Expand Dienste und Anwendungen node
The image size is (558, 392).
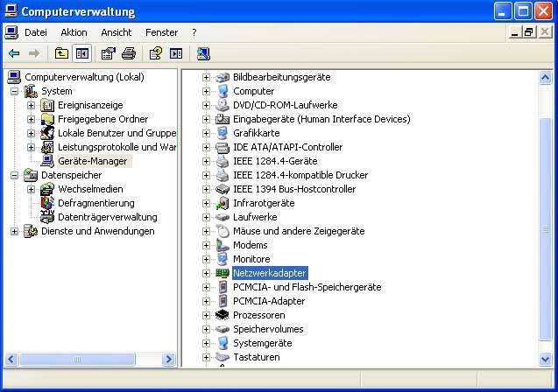[x=15, y=231]
